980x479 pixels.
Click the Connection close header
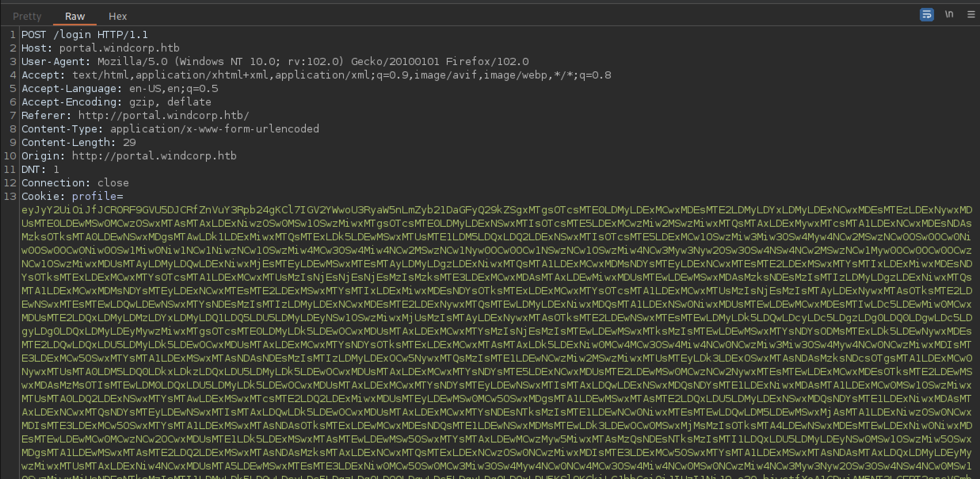(x=75, y=183)
